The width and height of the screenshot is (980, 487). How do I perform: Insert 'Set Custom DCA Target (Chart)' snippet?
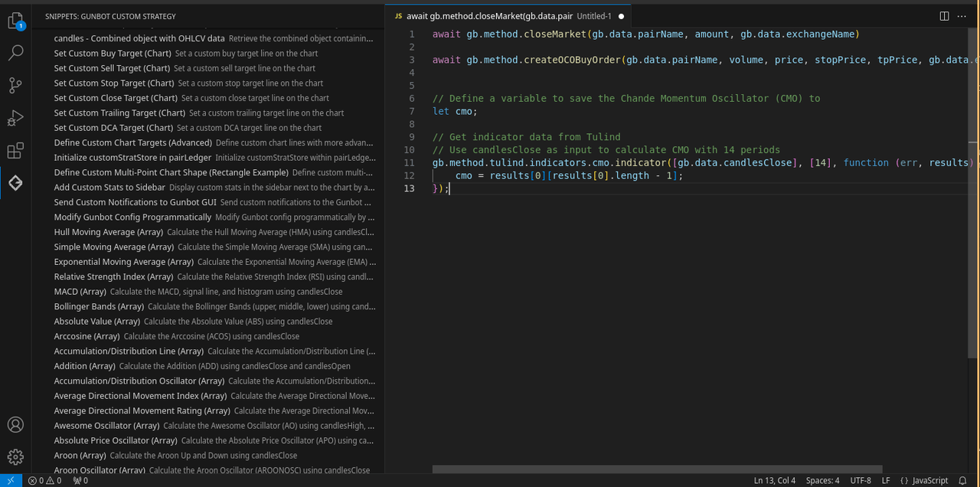pyautogui.click(x=208, y=128)
